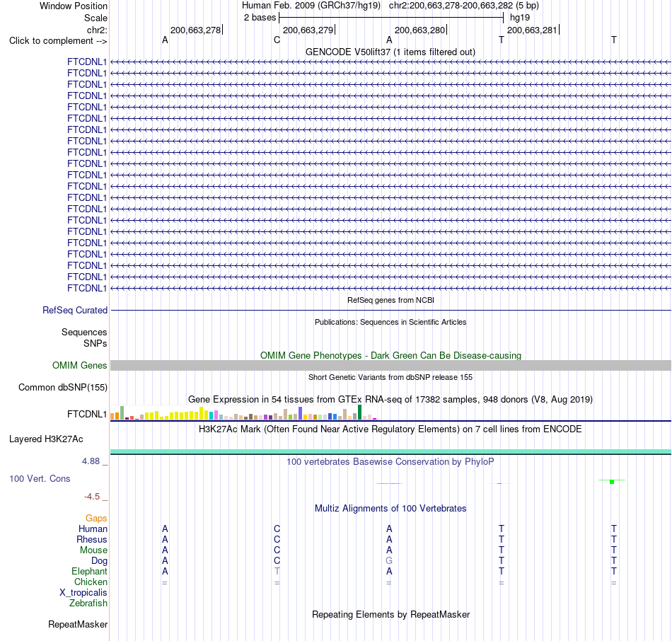The width and height of the screenshot is (672, 641).
Task: Click the '2 bases' scale label
Action: (x=260, y=18)
